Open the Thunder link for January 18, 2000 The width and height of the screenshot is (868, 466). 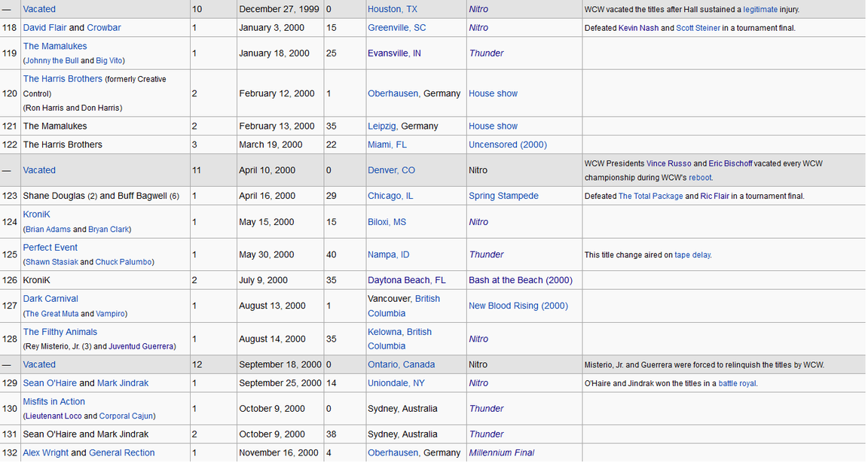click(x=487, y=53)
